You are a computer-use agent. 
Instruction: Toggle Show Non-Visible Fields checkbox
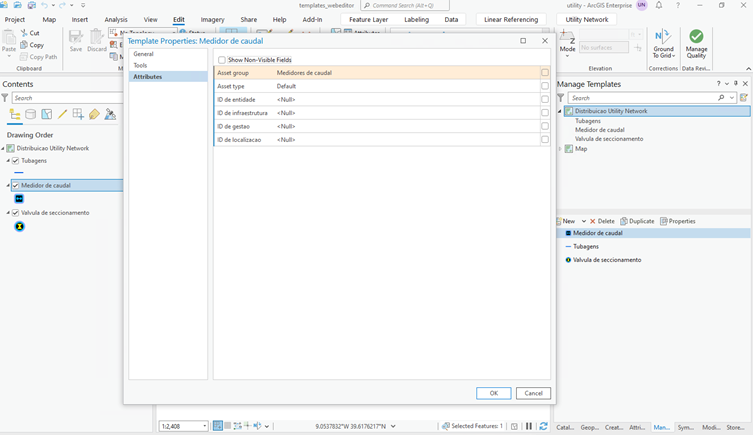pyautogui.click(x=221, y=60)
